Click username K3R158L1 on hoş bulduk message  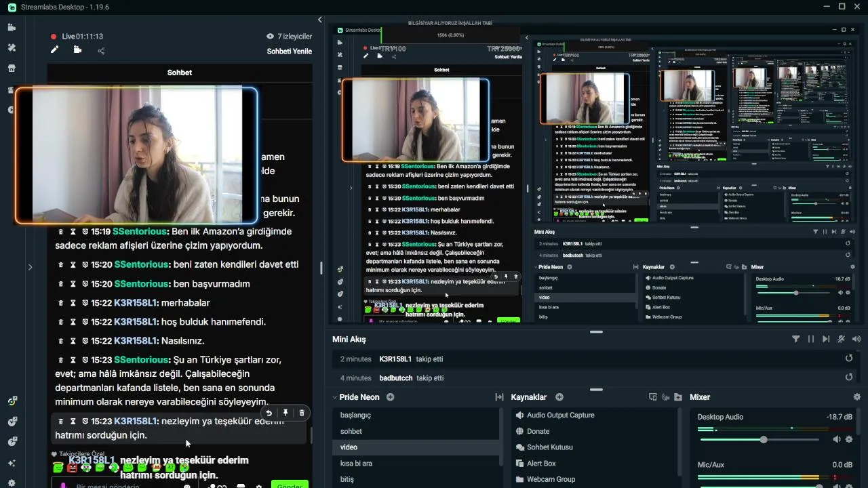tap(136, 322)
